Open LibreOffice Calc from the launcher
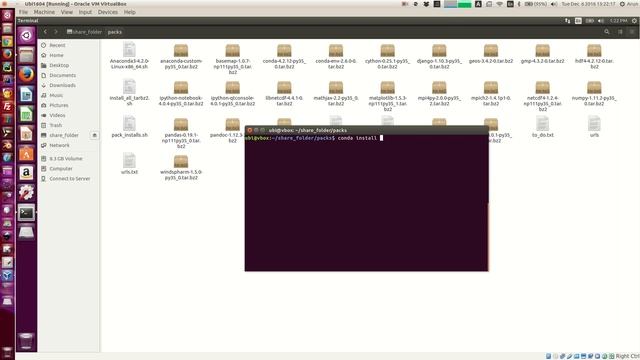The image size is (640, 360). coord(27,114)
